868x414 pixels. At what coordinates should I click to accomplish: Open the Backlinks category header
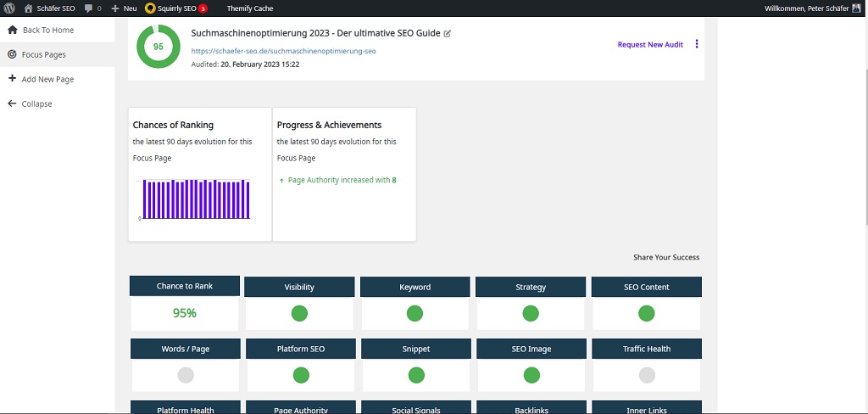click(531, 407)
